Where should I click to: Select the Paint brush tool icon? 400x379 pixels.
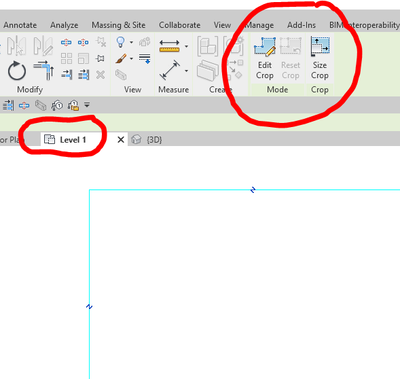point(121,59)
